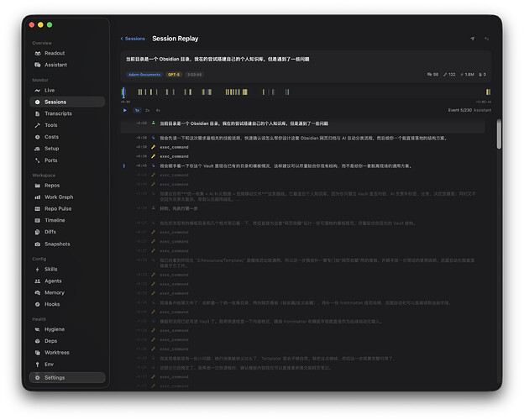524x420 pixels.
Task: Click the 3:03:44 duration badge
Action: tap(195, 75)
